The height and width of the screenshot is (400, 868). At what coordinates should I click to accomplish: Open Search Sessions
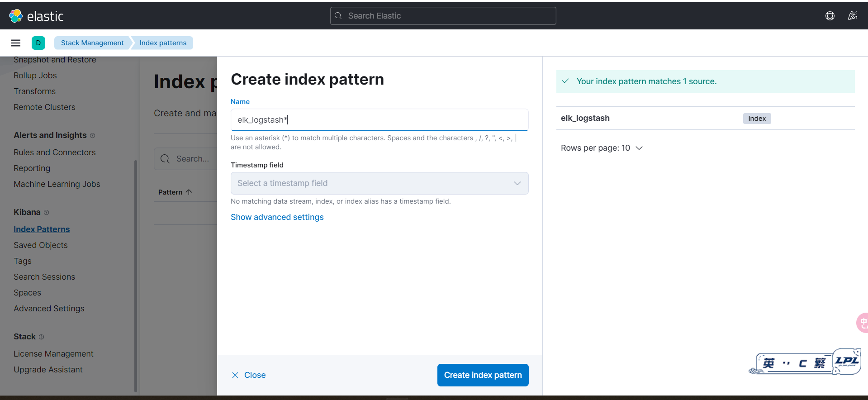click(44, 277)
